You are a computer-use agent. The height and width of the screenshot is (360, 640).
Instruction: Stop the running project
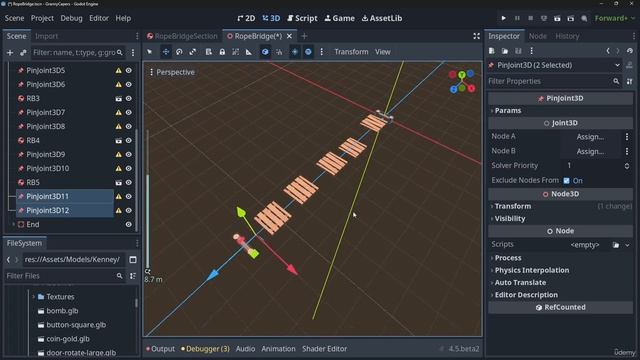coord(531,18)
